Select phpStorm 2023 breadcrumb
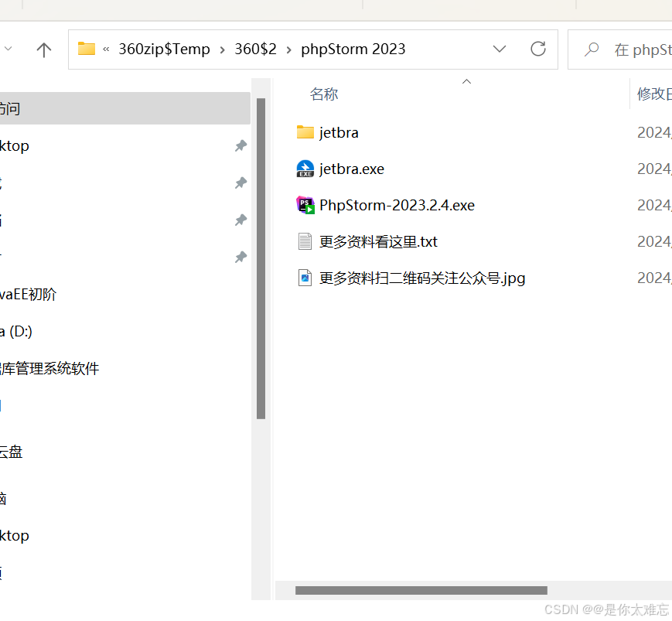This screenshot has width=672, height=621. pos(353,49)
